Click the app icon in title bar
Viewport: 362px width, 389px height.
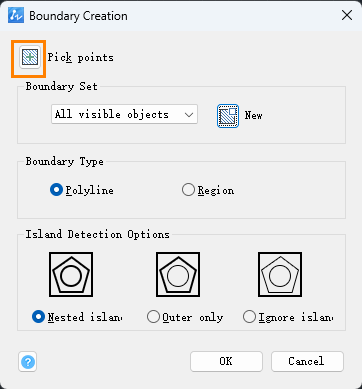tap(16, 15)
